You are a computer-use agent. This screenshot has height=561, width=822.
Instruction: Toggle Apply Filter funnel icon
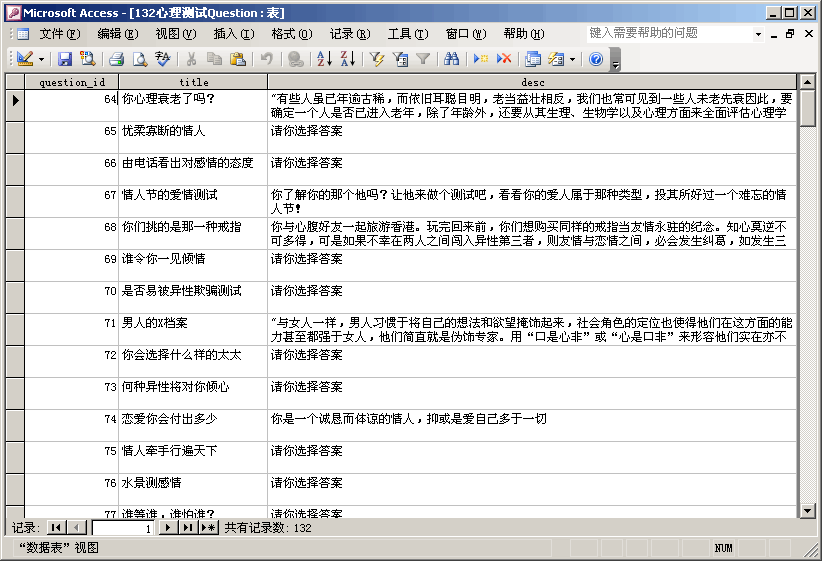pyautogui.click(x=423, y=59)
